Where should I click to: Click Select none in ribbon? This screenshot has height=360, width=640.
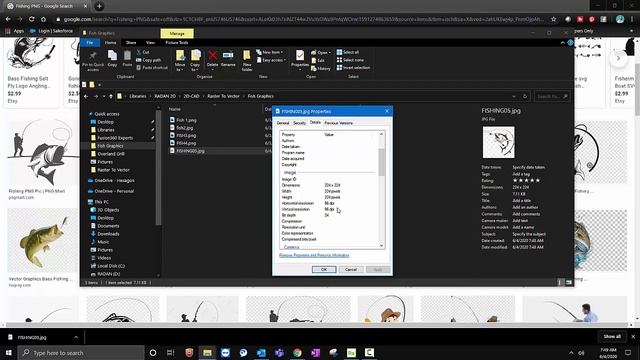coord(350,60)
